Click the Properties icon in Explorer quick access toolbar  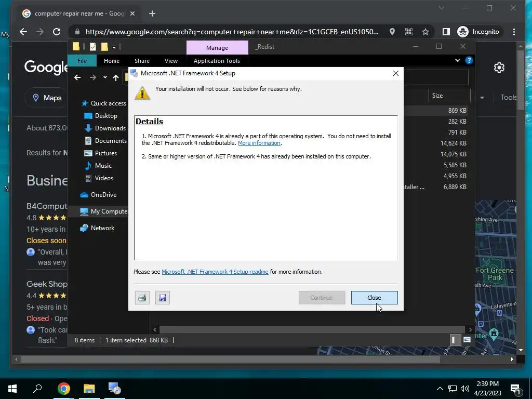pos(92,47)
